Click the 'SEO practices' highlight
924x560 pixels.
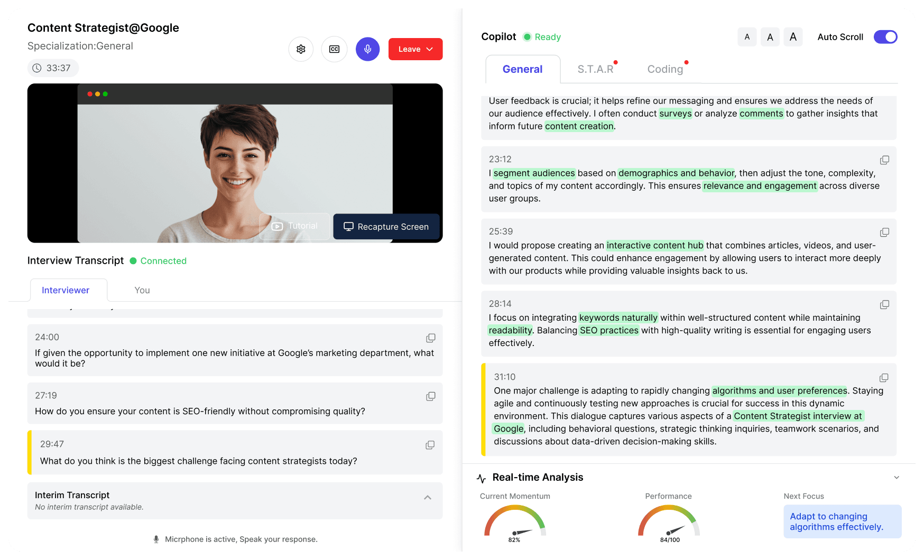tap(609, 331)
